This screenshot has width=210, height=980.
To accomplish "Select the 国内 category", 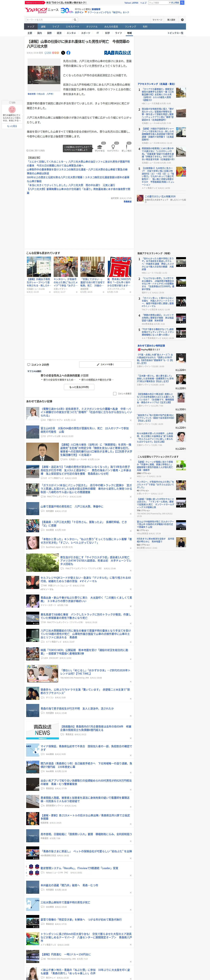I will pos(40,33).
